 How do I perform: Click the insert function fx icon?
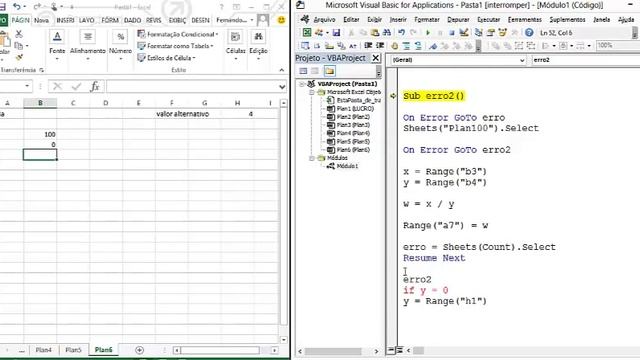95,86
